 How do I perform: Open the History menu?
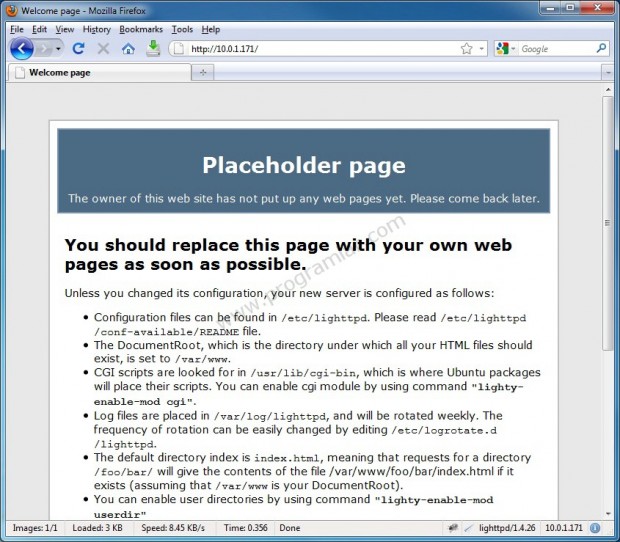pyautogui.click(x=97, y=30)
